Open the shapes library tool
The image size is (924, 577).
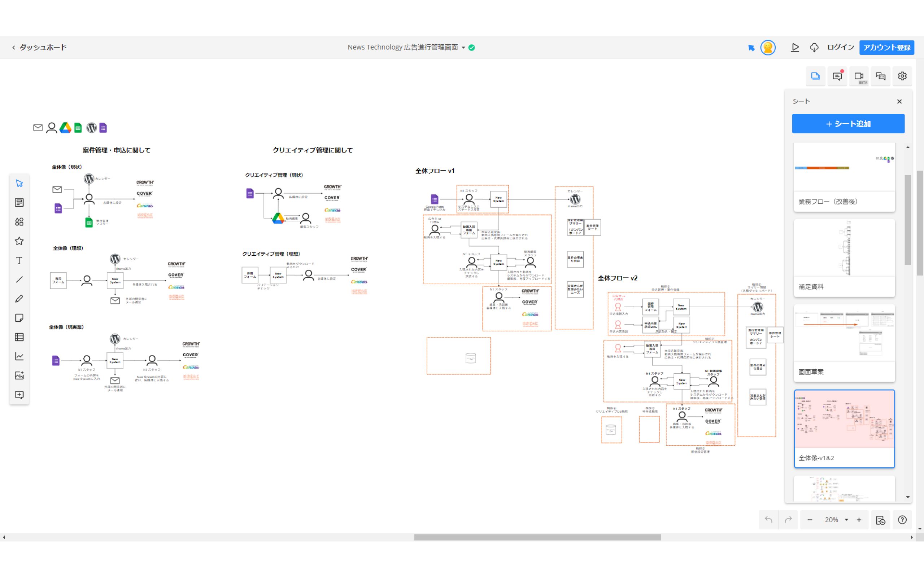[x=19, y=222]
